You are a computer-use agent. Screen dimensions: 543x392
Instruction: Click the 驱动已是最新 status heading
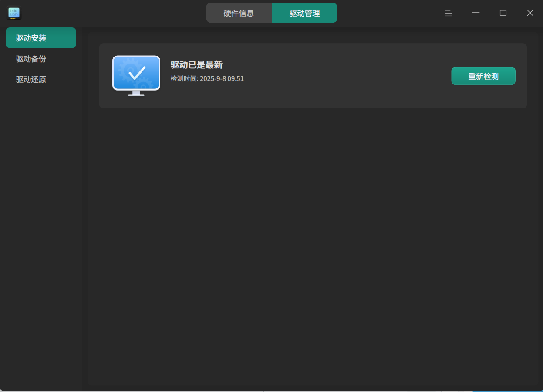coord(196,65)
